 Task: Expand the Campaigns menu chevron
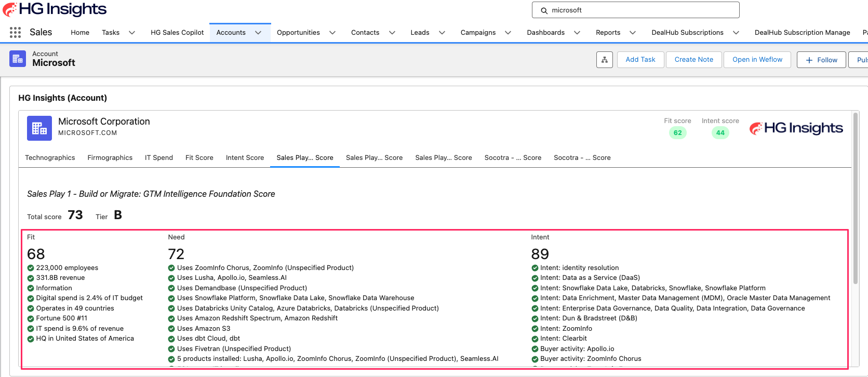point(508,33)
